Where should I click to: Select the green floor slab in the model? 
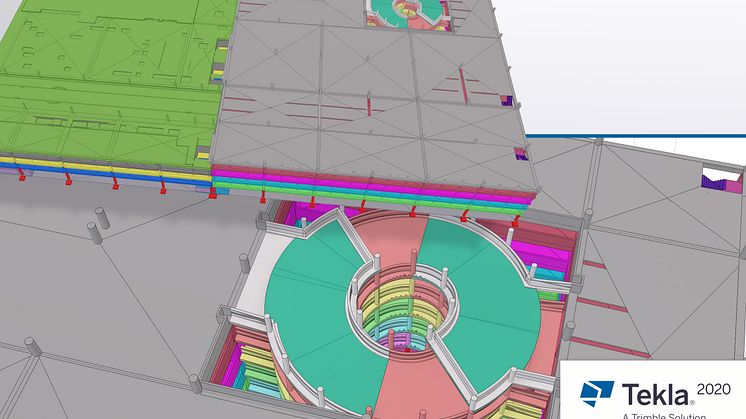112,81
